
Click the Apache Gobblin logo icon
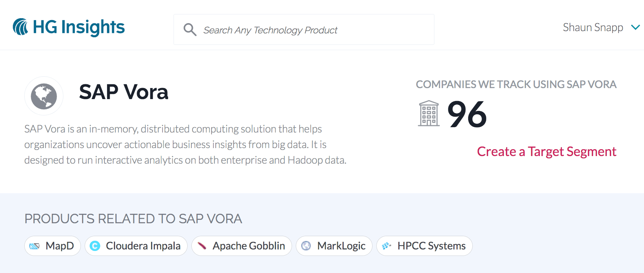[202, 246]
